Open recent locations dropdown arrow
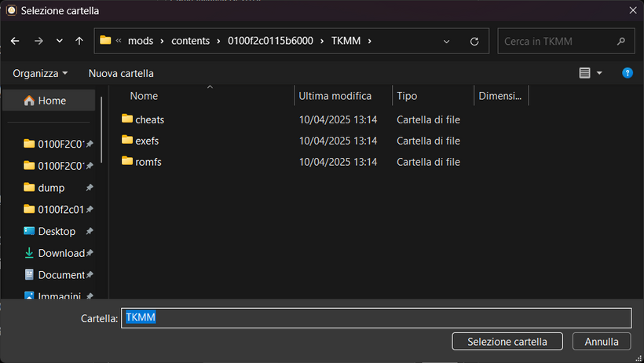644x363 pixels. point(60,41)
